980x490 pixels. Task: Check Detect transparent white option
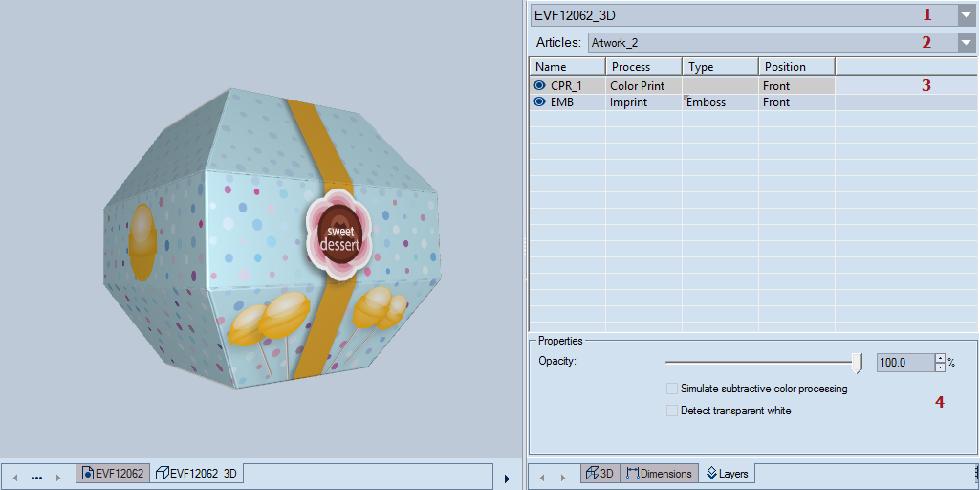(672, 411)
